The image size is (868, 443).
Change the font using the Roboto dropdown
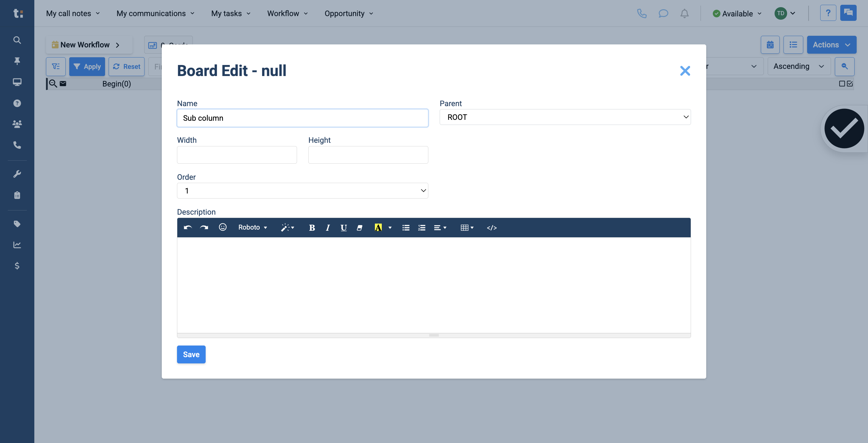252,227
